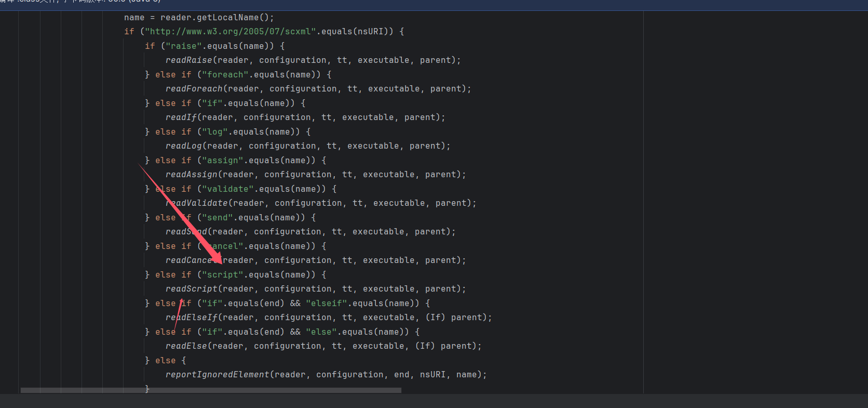The height and width of the screenshot is (408, 868).
Task: Click the readElseIf method call
Action: [192, 318]
